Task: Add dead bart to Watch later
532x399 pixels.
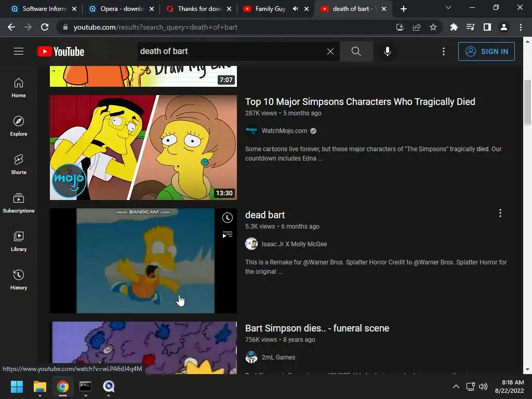Action: pos(228,218)
